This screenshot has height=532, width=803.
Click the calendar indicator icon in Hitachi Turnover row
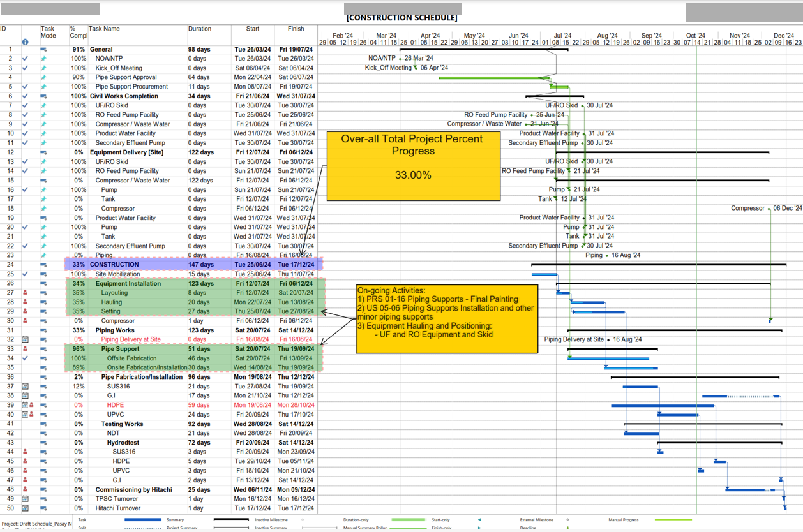(25, 508)
